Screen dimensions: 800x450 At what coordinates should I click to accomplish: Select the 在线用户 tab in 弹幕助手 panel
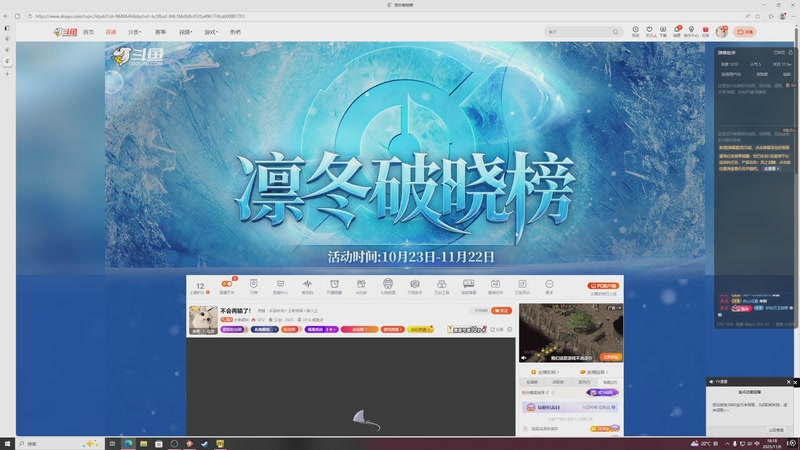pyautogui.click(x=731, y=74)
